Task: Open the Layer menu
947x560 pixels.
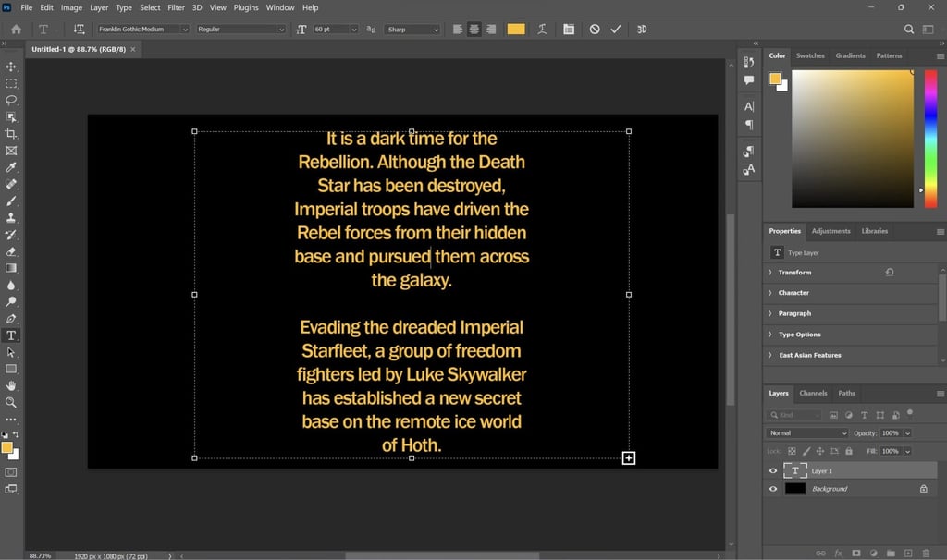Action: click(99, 7)
